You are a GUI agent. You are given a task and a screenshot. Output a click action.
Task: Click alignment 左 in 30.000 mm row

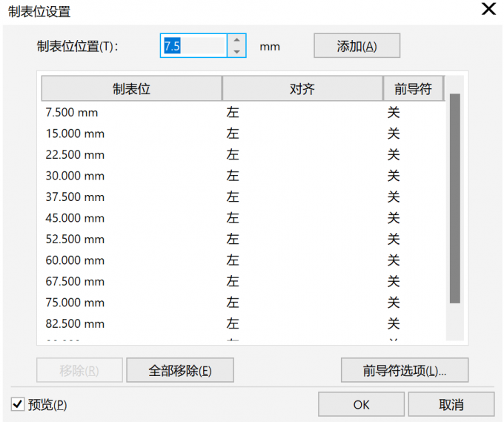coord(233,176)
